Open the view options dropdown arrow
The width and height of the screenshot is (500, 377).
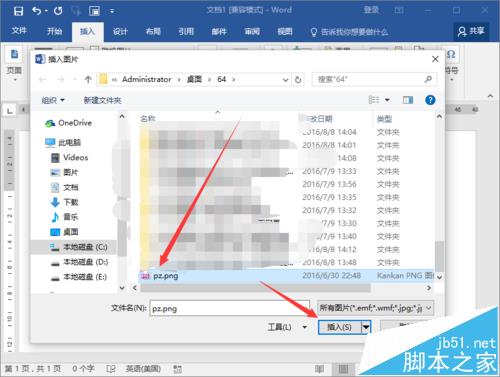pyautogui.click(x=387, y=100)
